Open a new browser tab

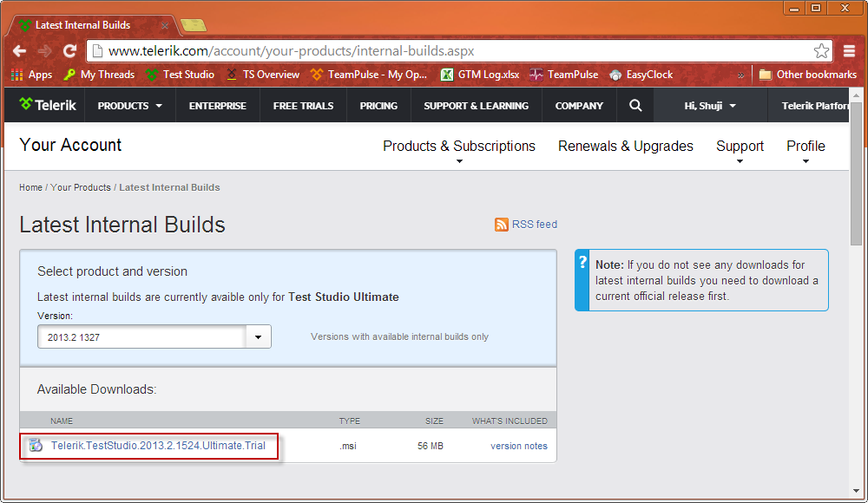point(194,25)
